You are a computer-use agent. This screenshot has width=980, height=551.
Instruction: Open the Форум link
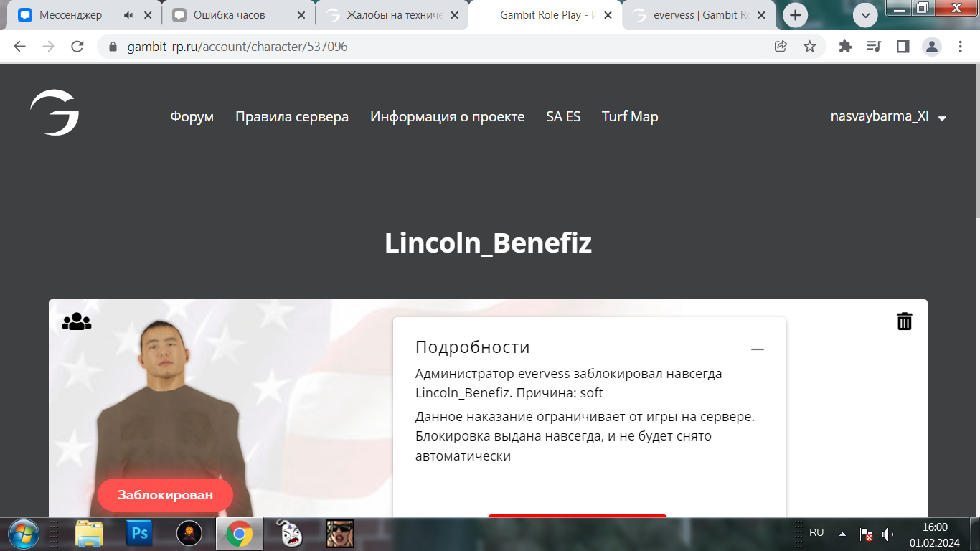(192, 117)
